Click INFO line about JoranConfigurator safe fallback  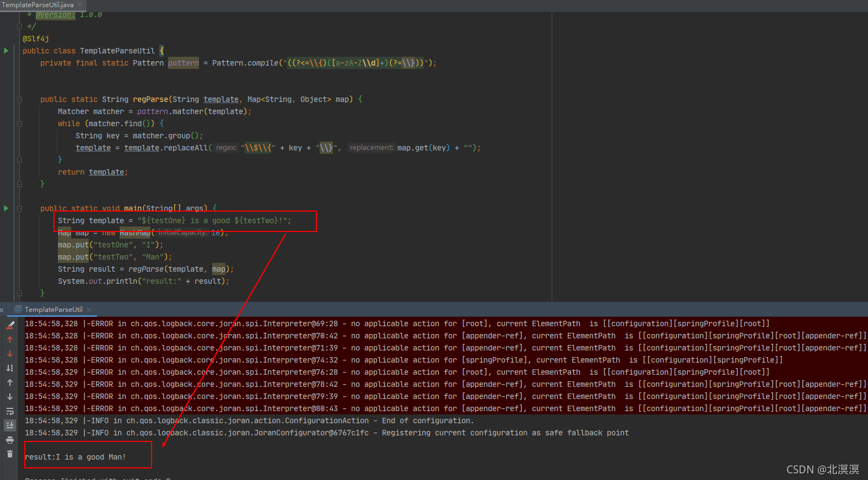327,433
